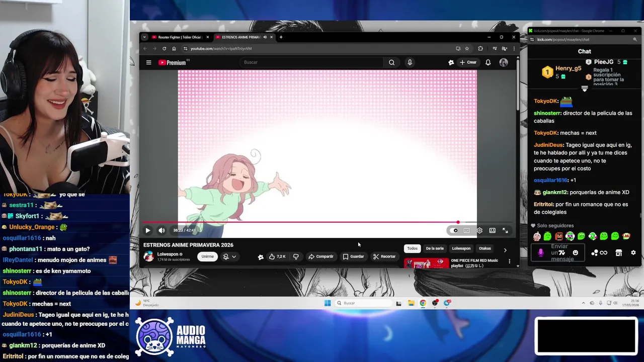644x362 pixels.
Task: Open YouTube account avatar menu
Action: point(504,62)
